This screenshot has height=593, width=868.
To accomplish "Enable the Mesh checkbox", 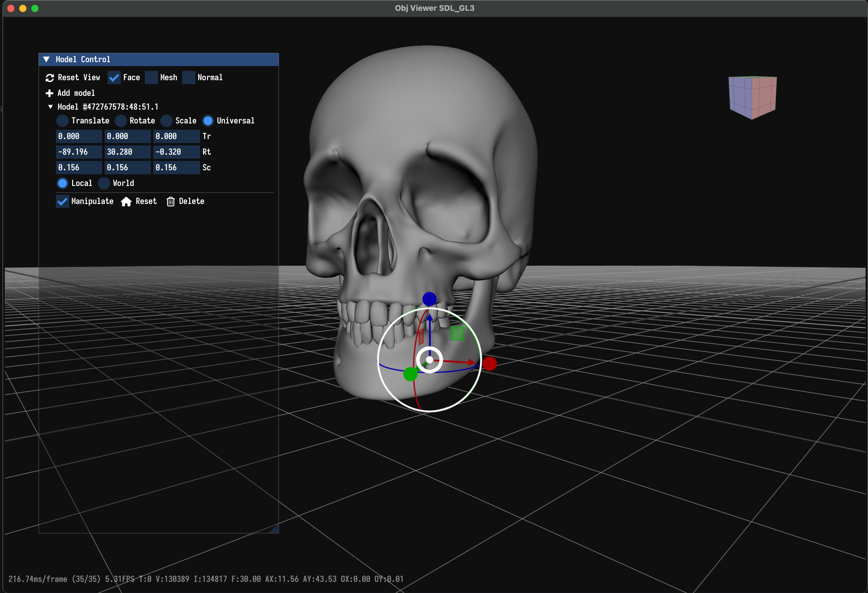I will 151,78.
